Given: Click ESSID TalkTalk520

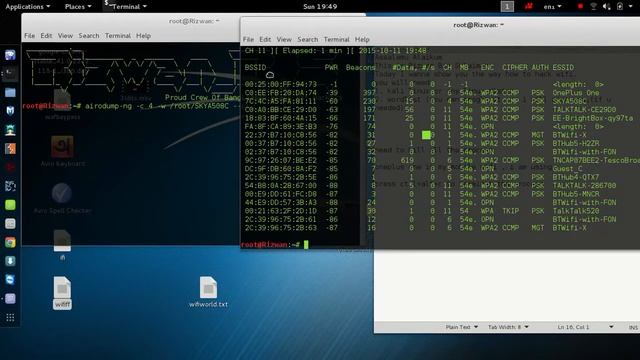Looking at the screenshot, I should (576, 211).
